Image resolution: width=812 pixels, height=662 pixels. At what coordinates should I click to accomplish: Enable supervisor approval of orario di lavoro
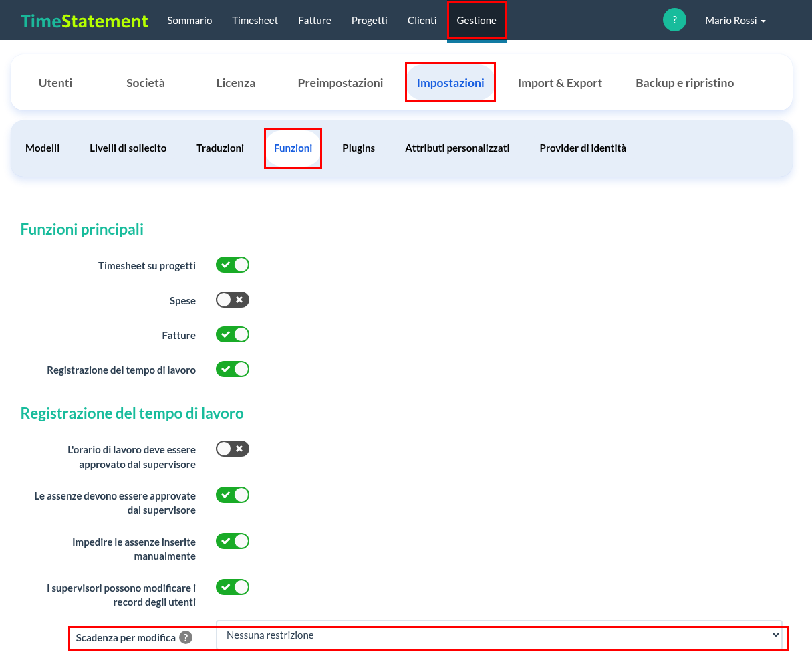click(x=233, y=449)
